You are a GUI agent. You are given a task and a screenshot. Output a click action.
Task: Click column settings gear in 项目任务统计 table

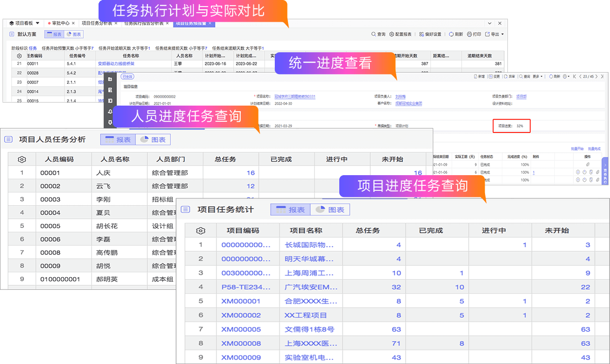pyautogui.click(x=201, y=230)
